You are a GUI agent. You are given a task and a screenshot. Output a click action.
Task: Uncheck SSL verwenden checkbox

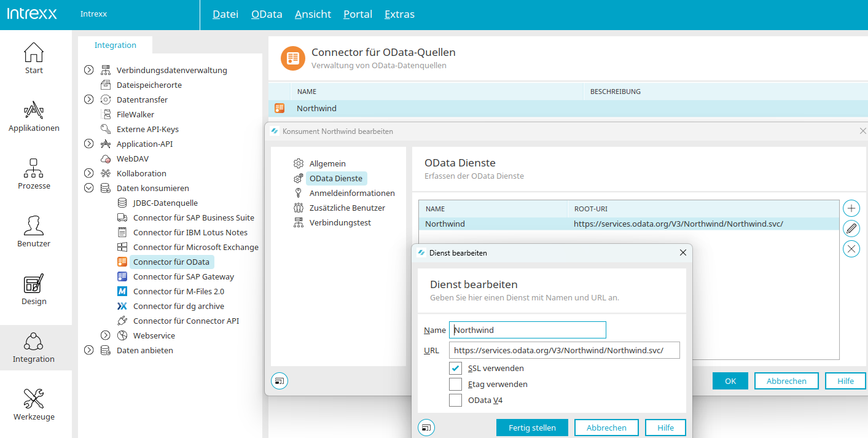point(455,369)
